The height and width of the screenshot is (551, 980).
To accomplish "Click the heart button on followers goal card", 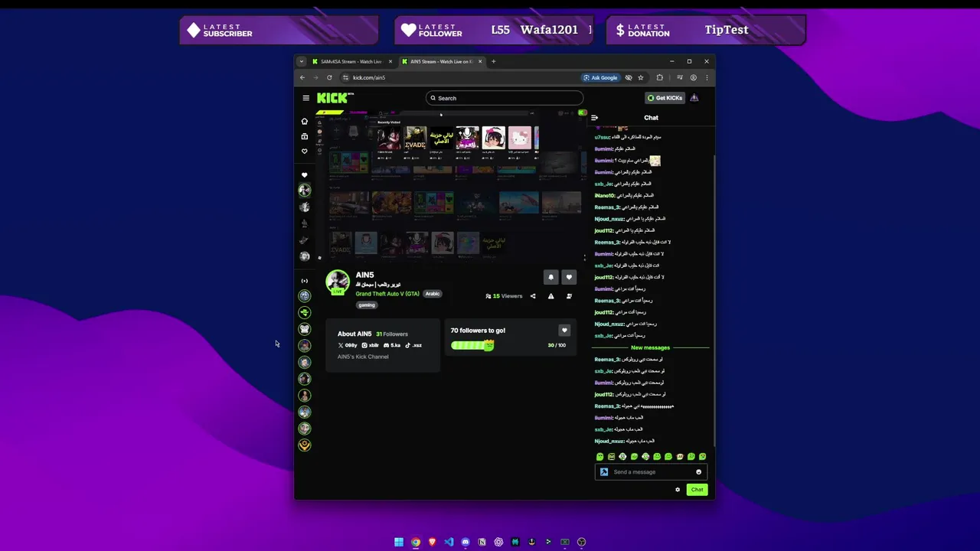I will tap(564, 331).
